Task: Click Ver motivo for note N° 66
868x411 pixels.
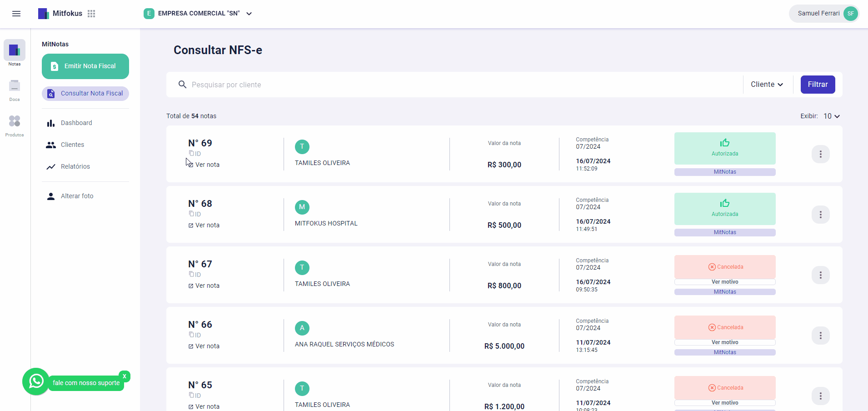Action: [725, 342]
